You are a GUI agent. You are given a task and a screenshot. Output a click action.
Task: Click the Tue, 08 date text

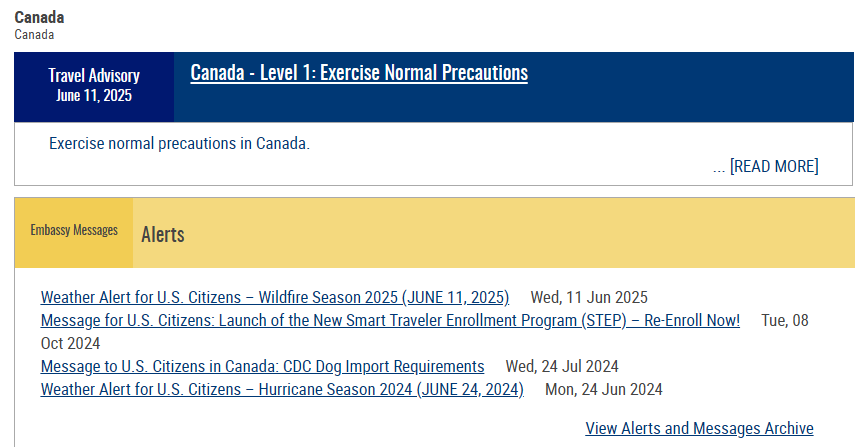(785, 320)
